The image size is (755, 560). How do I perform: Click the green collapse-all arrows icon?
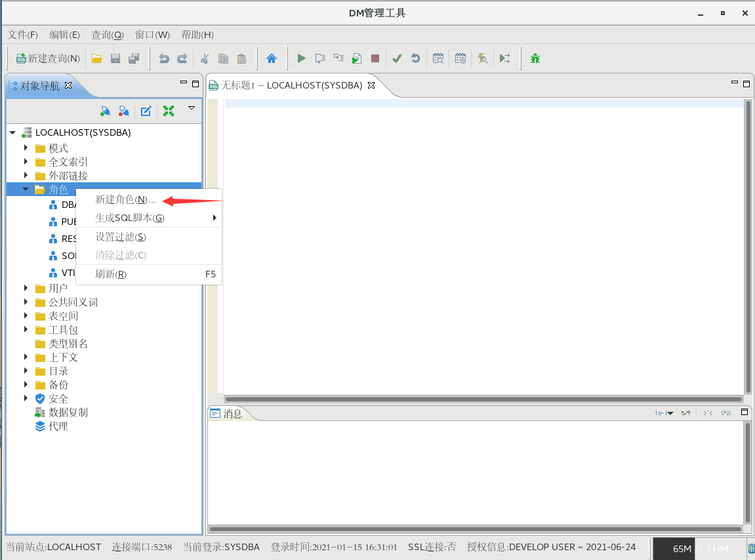(169, 111)
